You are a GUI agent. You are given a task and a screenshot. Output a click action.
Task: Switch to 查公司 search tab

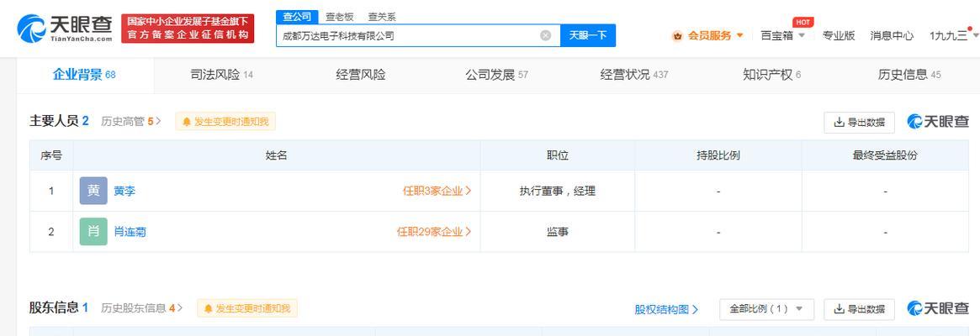pyautogui.click(x=297, y=17)
